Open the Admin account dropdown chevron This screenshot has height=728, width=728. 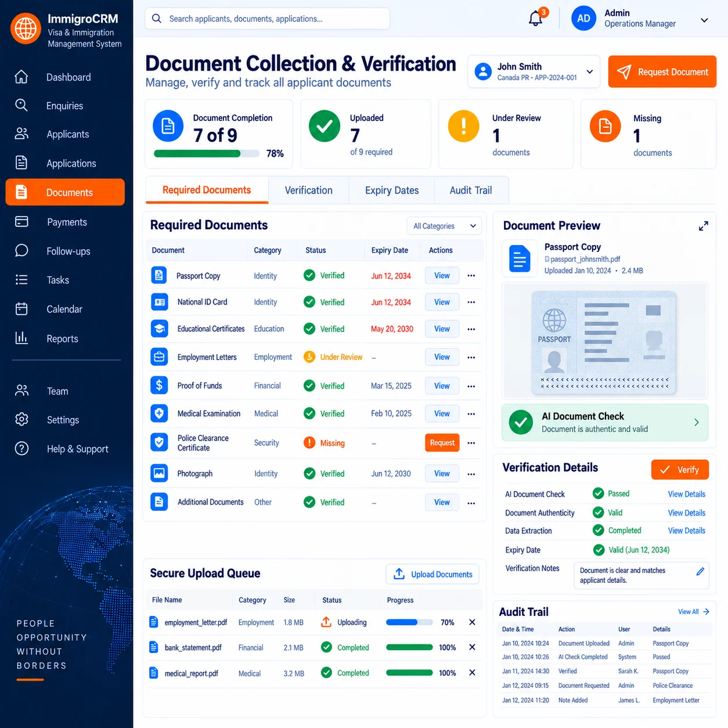704,20
